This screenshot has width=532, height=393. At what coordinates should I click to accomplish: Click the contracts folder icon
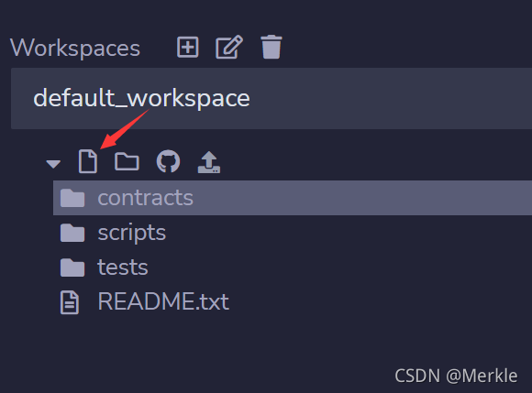pos(72,198)
